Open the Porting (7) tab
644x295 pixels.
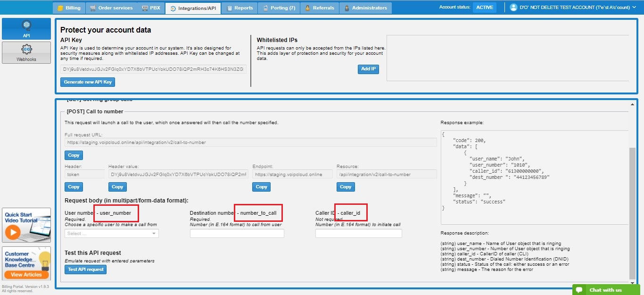pyautogui.click(x=280, y=8)
